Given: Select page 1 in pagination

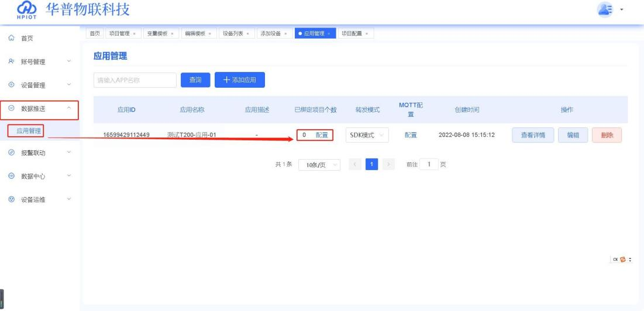Looking at the screenshot, I should tap(371, 164).
